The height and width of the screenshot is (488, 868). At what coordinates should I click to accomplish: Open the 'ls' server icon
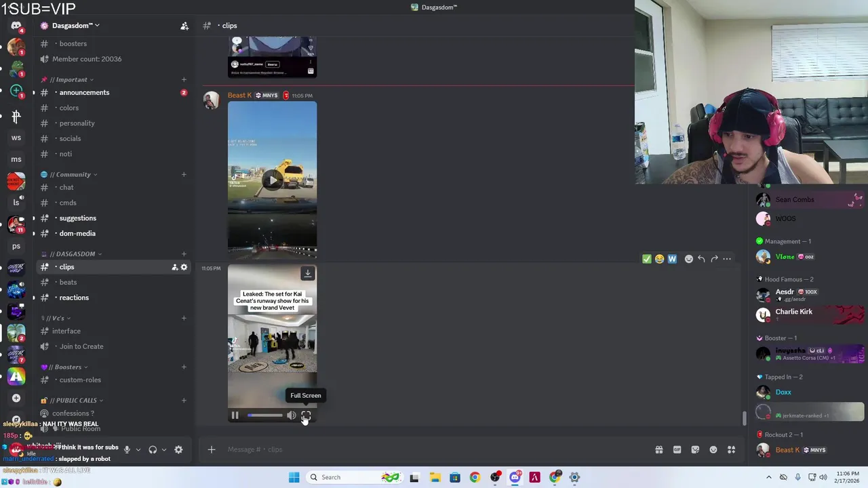(x=16, y=203)
